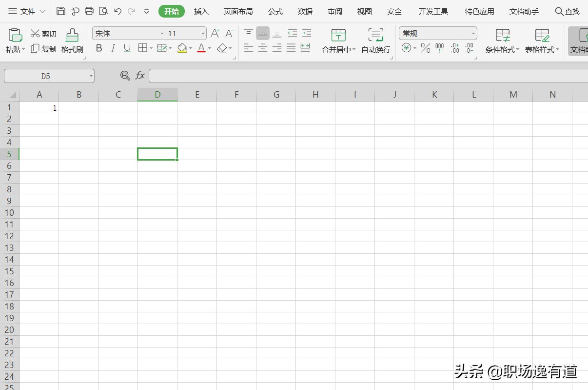Expand the fill color dropdown arrow
The width and height of the screenshot is (588, 390).
(191, 48)
